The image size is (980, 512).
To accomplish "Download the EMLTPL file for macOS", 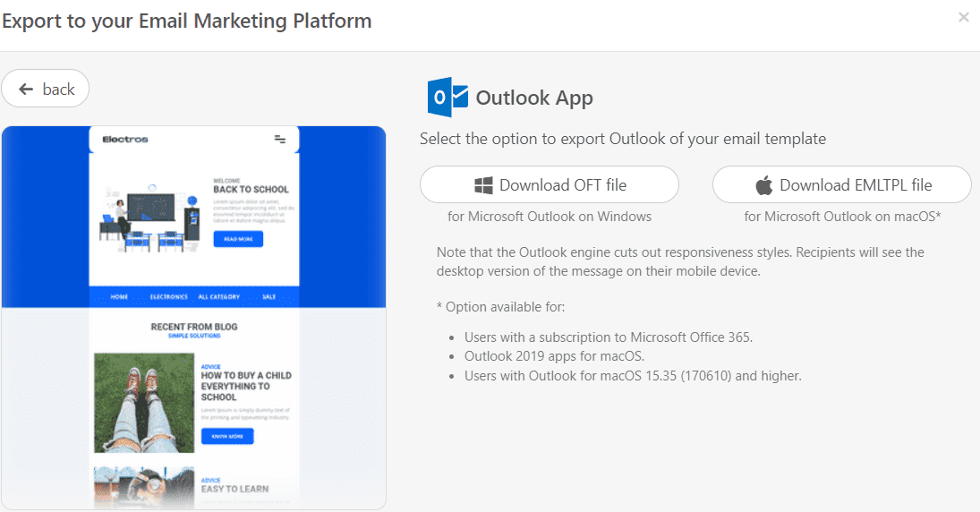I will (x=842, y=184).
